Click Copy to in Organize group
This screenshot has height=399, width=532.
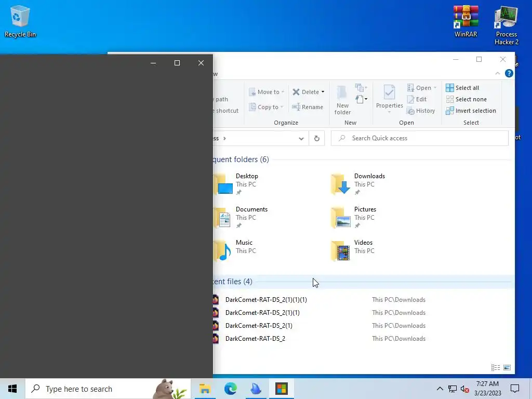pyautogui.click(x=267, y=107)
